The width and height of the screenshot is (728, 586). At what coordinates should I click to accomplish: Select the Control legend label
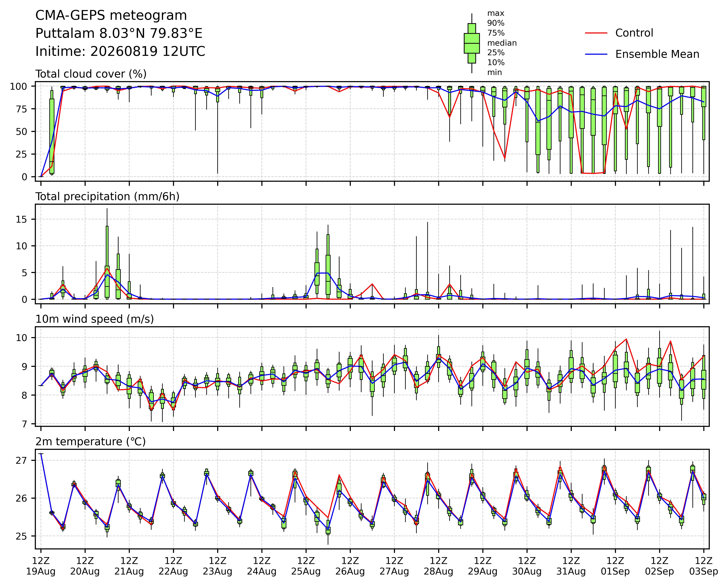(x=634, y=33)
